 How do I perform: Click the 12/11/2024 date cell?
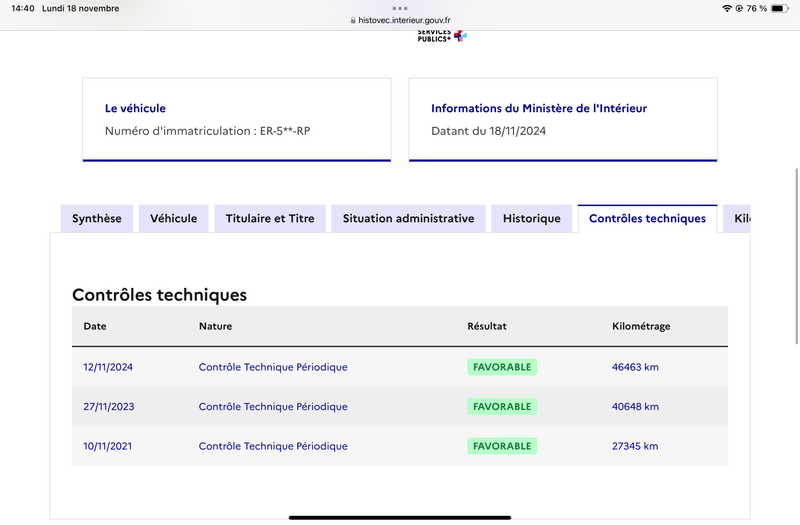coord(108,367)
